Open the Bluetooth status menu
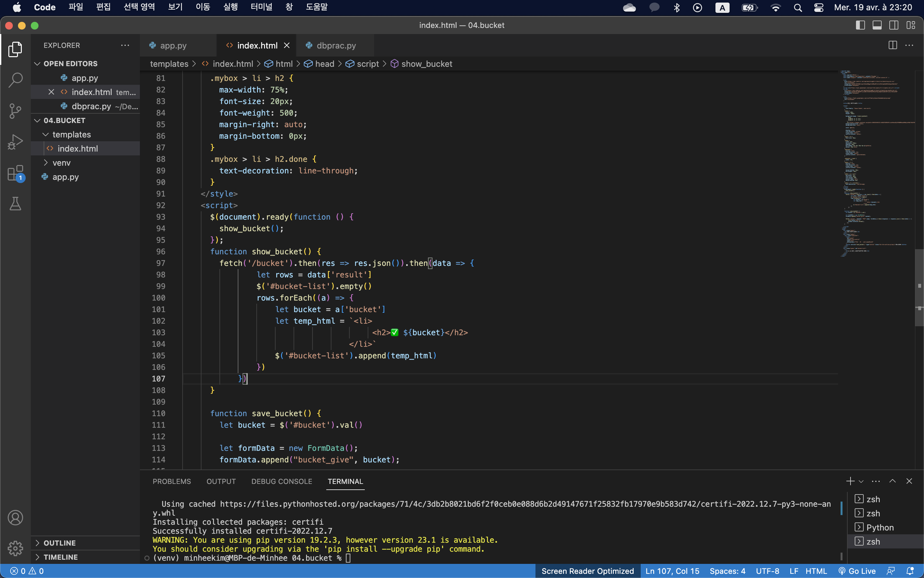Image resolution: width=924 pixels, height=578 pixels. 677,8
